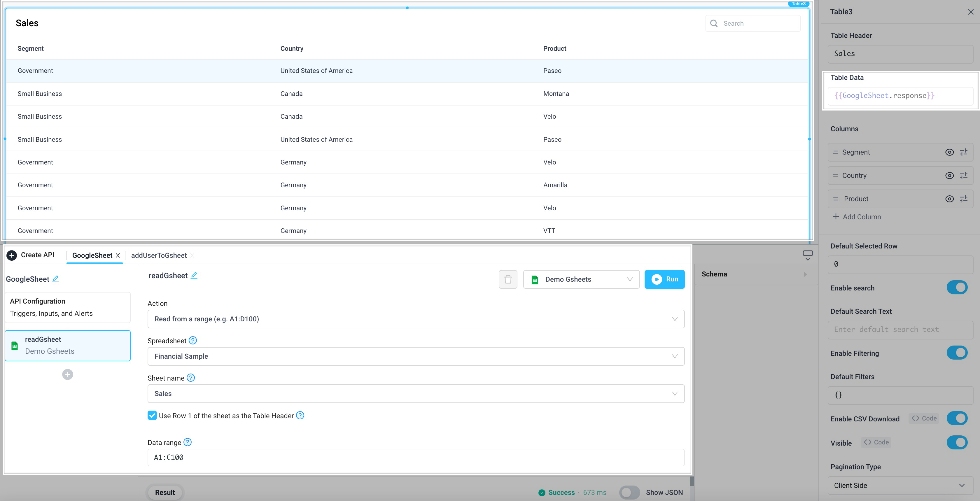
Task: Rename GoogleSheet using the pencil icon
Action: (x=55, y=279)
